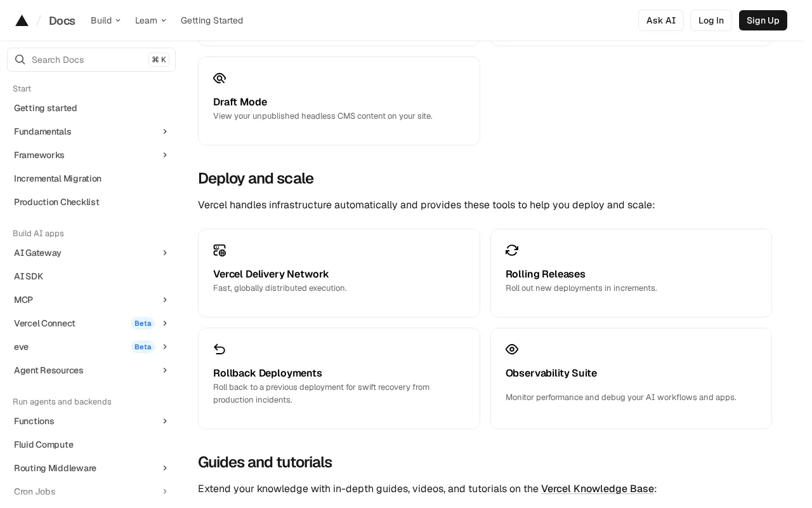812x508 pixels.
Task: Open the Learn dropdown menu
Action: point(150,20)
